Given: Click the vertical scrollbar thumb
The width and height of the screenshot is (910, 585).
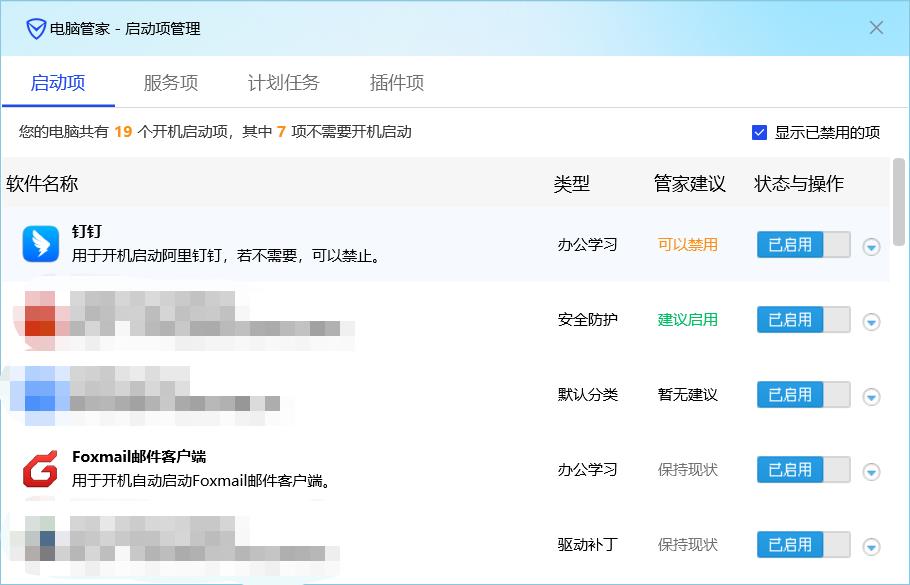Looking at the screenshot, I should tap(898, 201).
